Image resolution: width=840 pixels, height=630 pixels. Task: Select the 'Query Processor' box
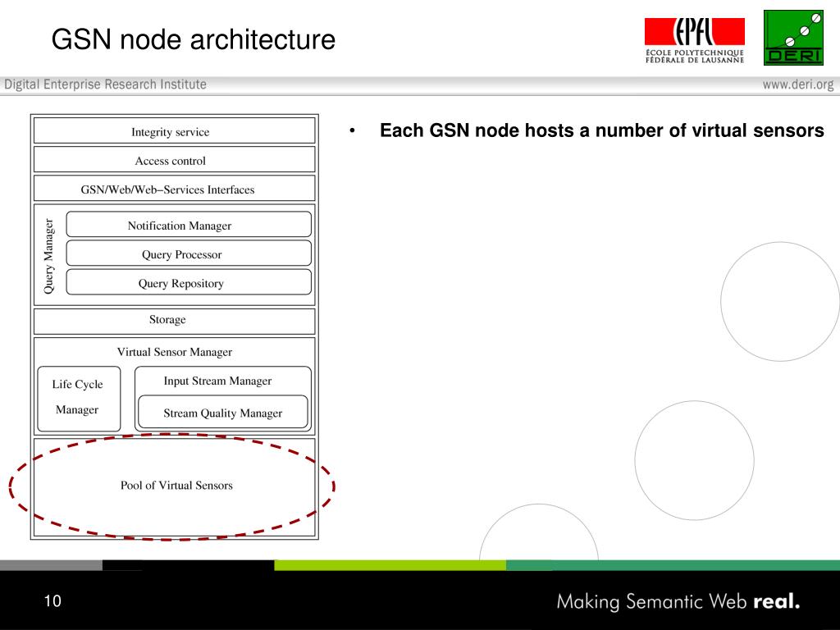point(189,253)
